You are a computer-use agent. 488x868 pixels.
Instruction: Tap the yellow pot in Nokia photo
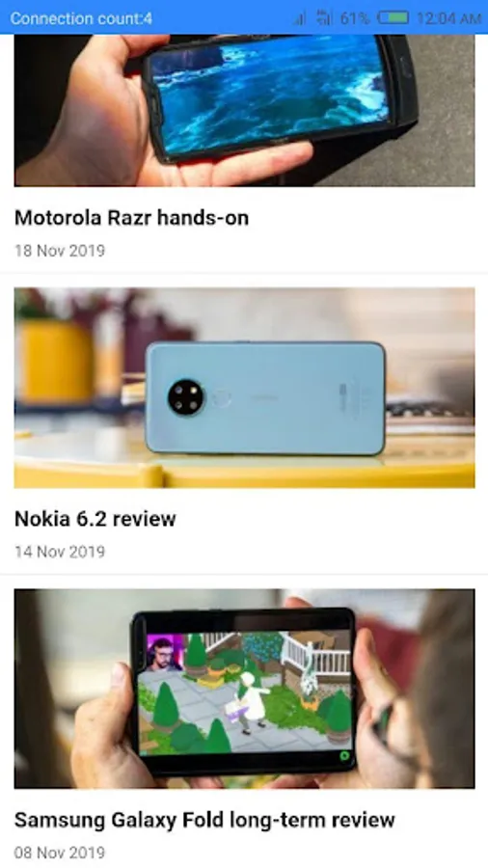pyautogui.click(x=54, y=361)
